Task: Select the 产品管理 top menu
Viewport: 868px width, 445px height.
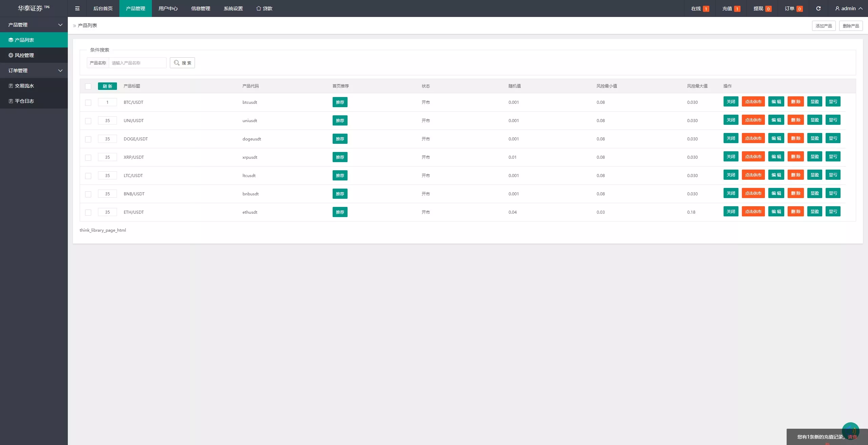Action: [x=136, y=8]
